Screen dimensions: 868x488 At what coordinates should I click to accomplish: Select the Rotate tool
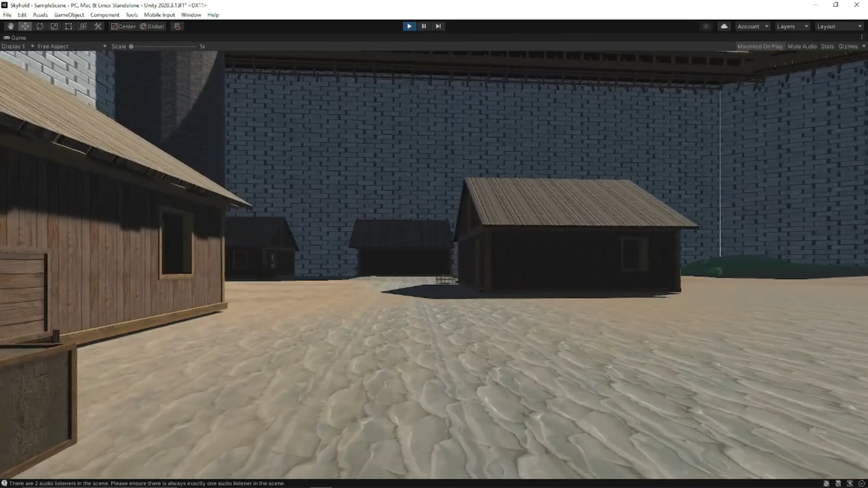tap(40, 26)
